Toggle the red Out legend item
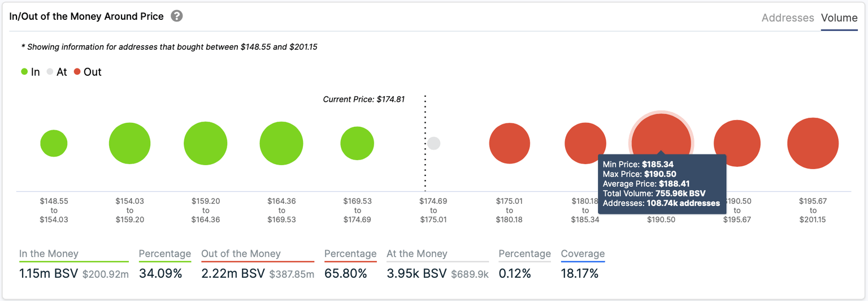This screenshot has height=301, width=868. coord(88,72)
